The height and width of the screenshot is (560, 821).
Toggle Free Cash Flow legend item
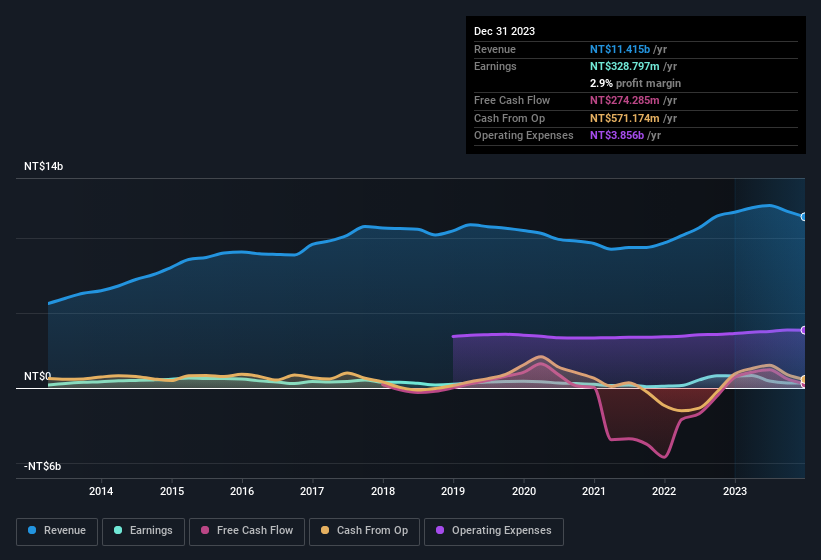pyautogui.click(x=246, y=531)
